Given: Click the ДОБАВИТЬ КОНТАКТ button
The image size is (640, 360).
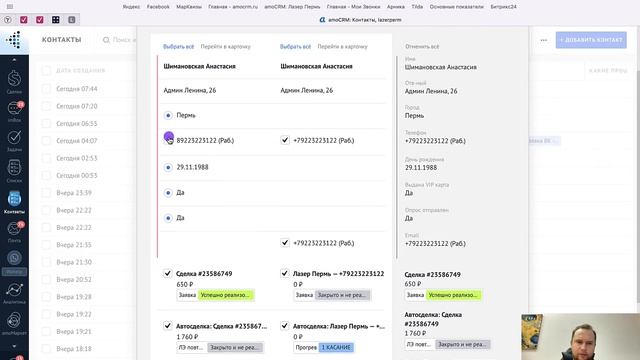Looking at the screenshot, I should tap(591, 40).
